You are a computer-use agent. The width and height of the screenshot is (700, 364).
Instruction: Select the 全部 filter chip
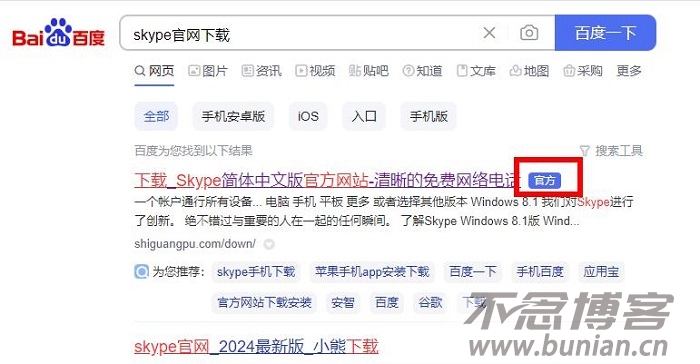pyautogui.click(x=156, y=116)
